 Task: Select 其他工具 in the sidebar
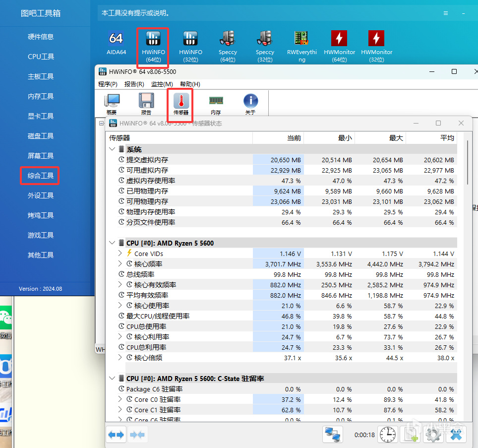(41, 255)
